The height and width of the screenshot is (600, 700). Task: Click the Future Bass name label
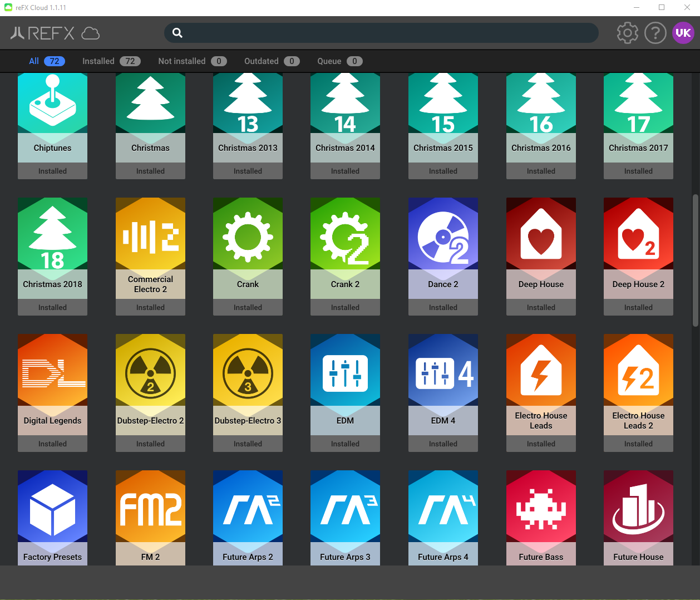(x=541, y=557)
